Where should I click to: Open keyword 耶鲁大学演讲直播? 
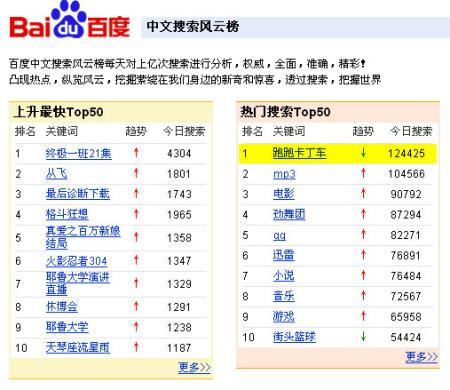coord(78,283)
